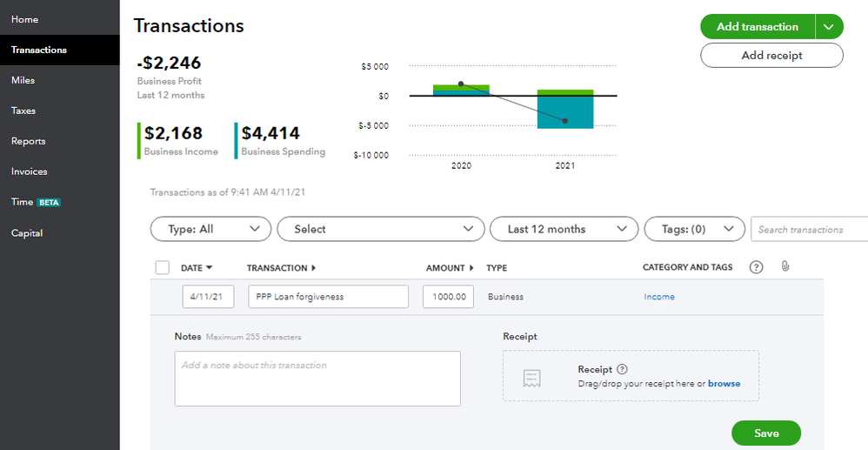Screen dimensions: 868x450
Task: Click the 2021 teal spending bar
Action: pos(565,112)
